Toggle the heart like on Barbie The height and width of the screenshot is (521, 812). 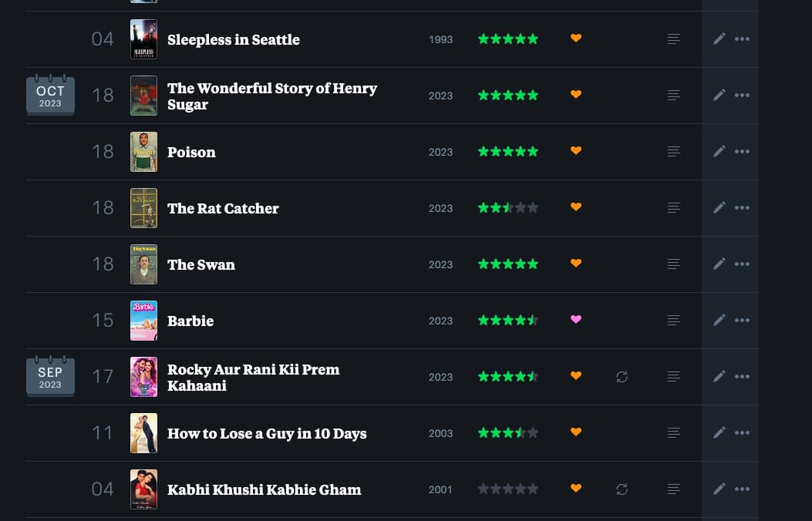576,320
